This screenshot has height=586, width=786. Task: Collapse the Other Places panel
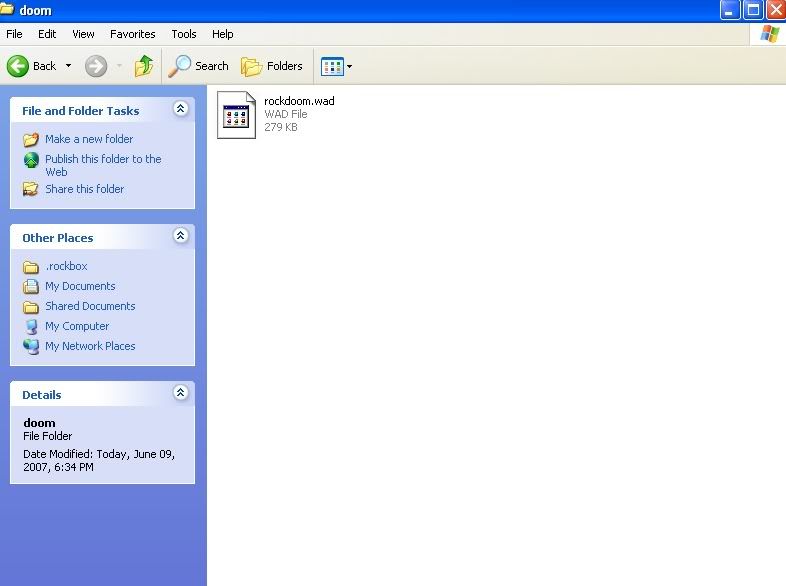[x=180, y=236]
